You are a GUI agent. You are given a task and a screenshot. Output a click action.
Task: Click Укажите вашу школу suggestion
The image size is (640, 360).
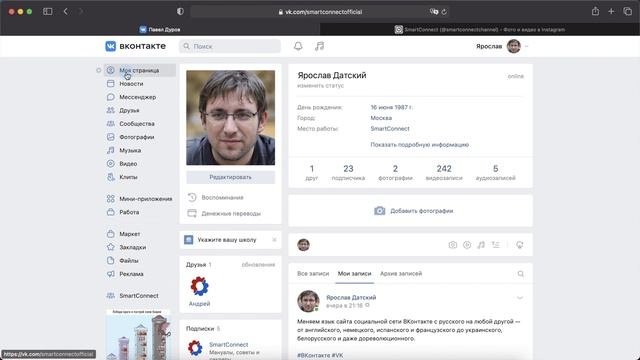tap(227, 240)
